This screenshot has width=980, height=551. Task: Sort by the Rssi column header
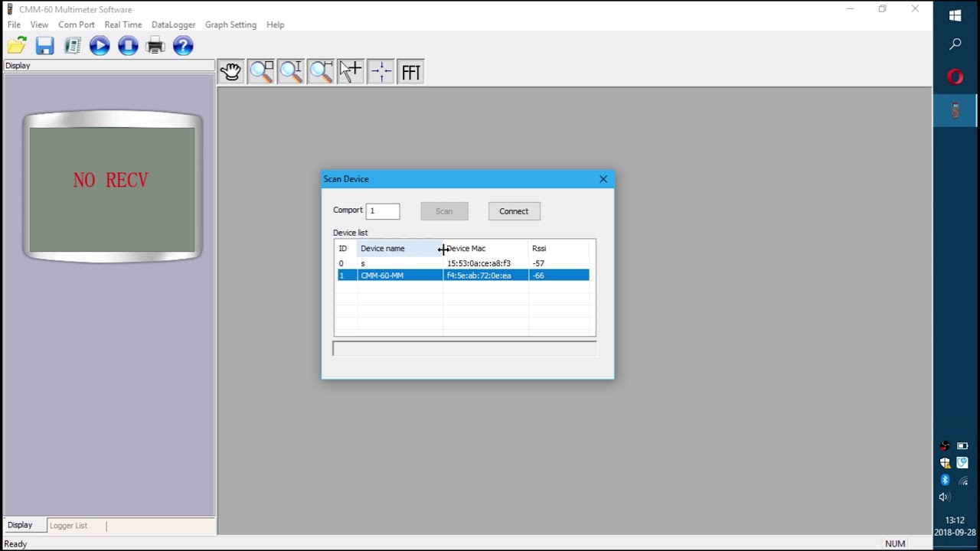pos(559,249)
